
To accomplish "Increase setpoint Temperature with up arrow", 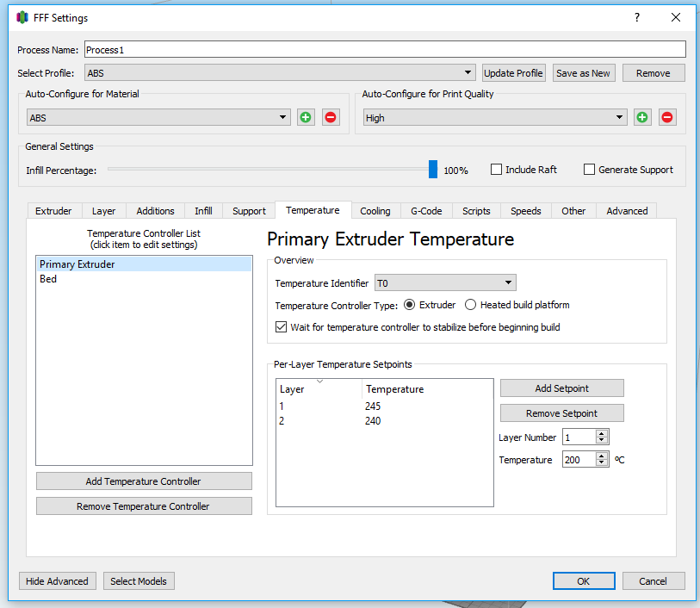I will pos(602,456).
